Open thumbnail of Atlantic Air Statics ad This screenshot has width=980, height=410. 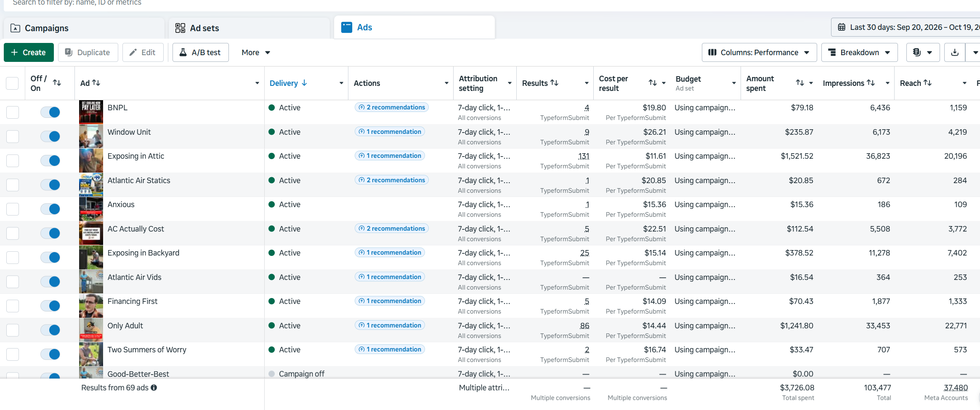pos(91,185)
